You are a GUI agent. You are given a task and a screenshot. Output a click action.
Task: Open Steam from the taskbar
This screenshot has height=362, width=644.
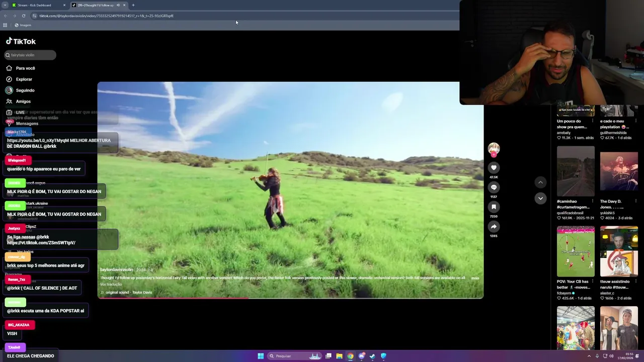tap(372, 356)
